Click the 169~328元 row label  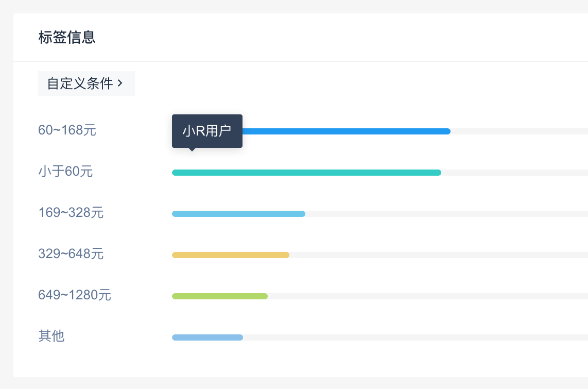(x=71, y=213)
